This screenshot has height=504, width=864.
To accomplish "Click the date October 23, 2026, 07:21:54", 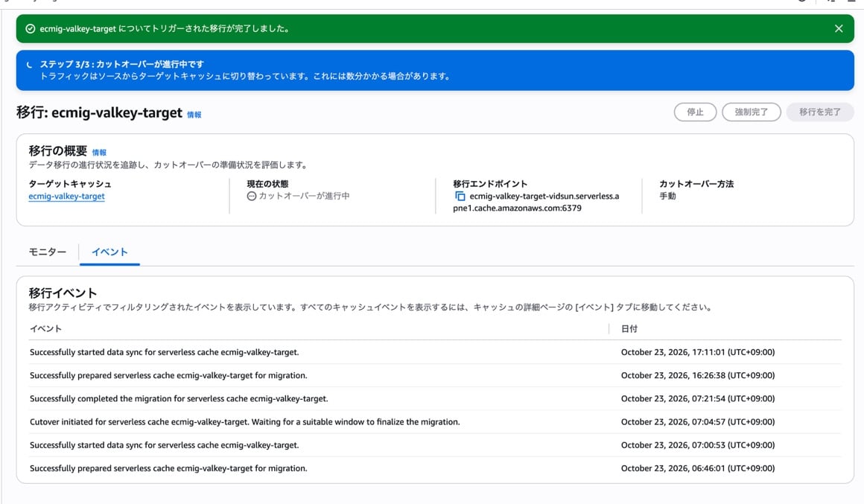I will tap(698, 398).
